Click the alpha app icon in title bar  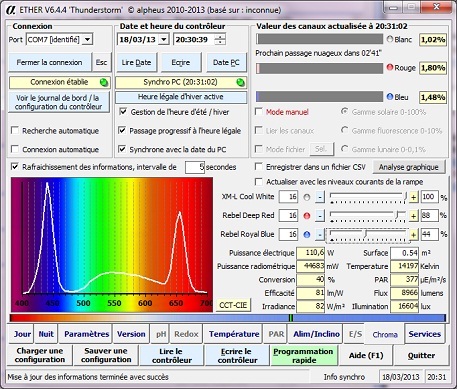click(x=10, y=10)
